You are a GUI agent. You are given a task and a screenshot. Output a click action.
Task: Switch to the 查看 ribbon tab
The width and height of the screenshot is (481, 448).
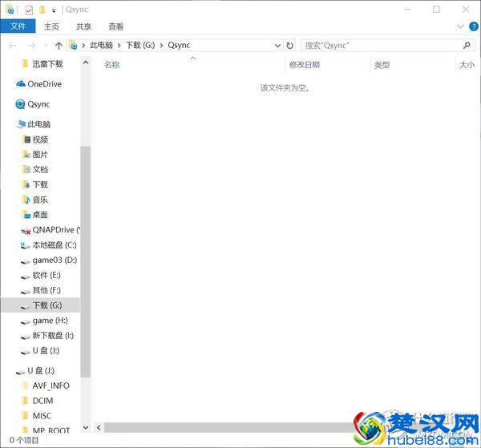pyautogui.click(x=116, y=26)
